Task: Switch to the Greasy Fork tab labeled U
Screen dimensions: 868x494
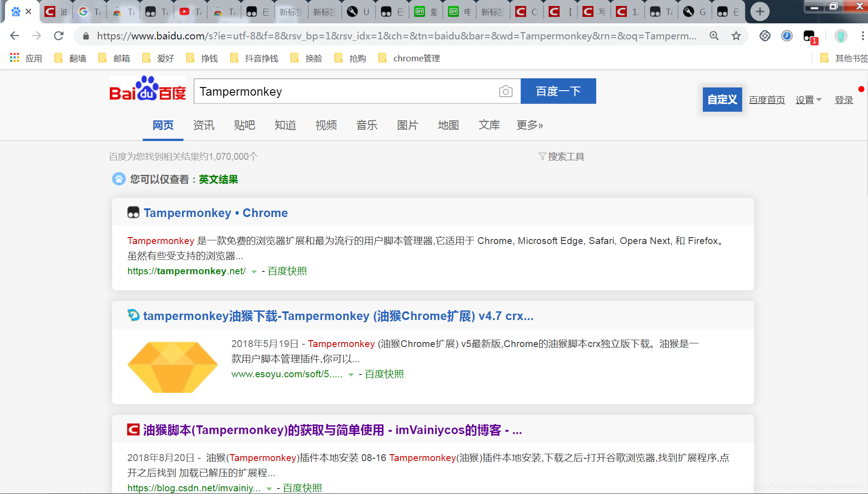Action: [x=359, y=11]
